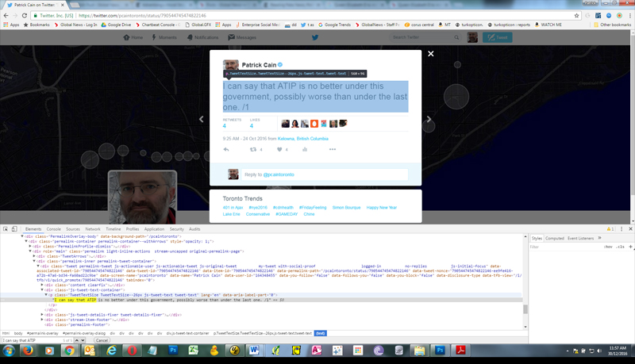Open the DevTools Timeline tab
635x364 pixels.
point(114,229)
